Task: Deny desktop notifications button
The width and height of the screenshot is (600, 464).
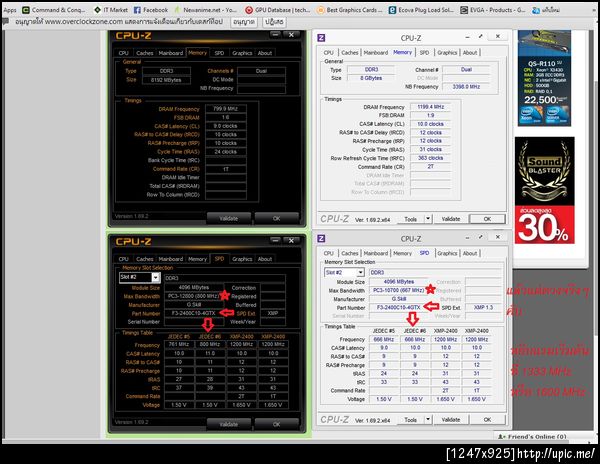Action: (x=274, y=22)
